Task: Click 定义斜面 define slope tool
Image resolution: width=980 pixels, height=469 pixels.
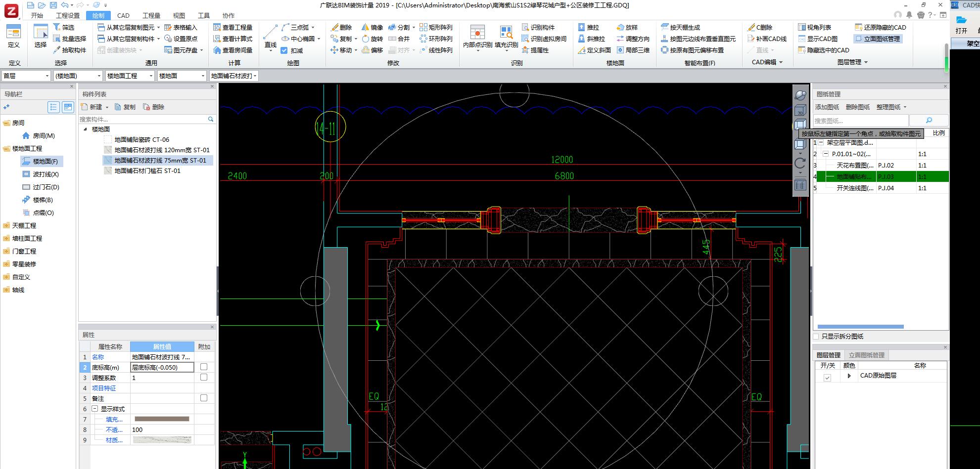Action: pyautogui.click(x=594, y=50)
